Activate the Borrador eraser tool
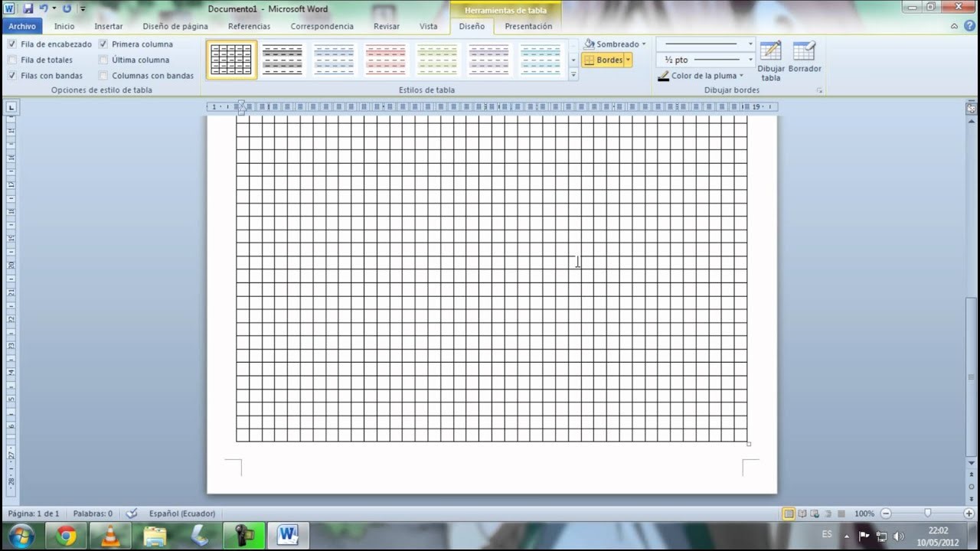Viewport: 980px width, 551px height. pos(802,60)
